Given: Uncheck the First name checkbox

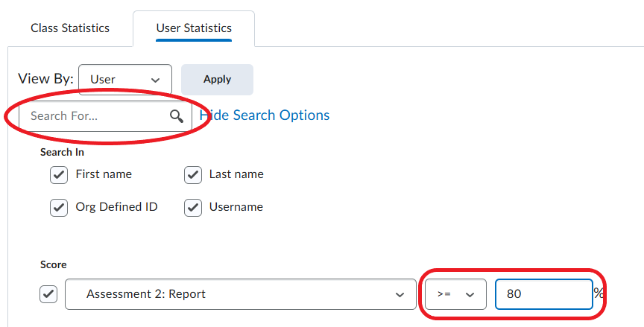Looking at the screenshot, I should 59,174.
